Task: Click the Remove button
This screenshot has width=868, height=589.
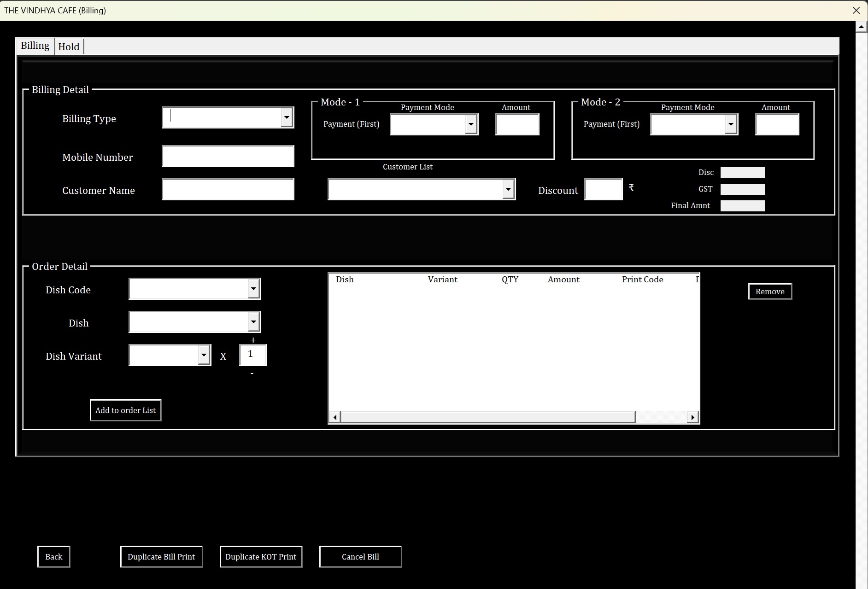Action: pyautogui.click(x=769, y=291)
